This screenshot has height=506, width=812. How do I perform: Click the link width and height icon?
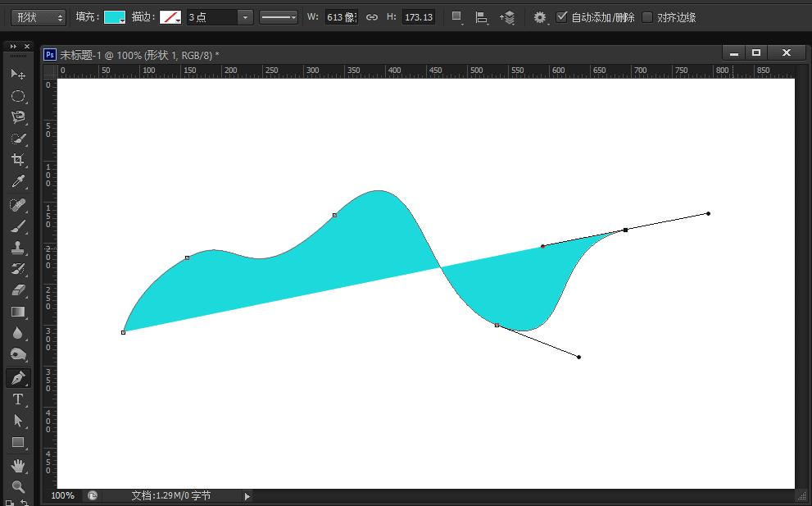pyautogui.click(x=372, y=17)
